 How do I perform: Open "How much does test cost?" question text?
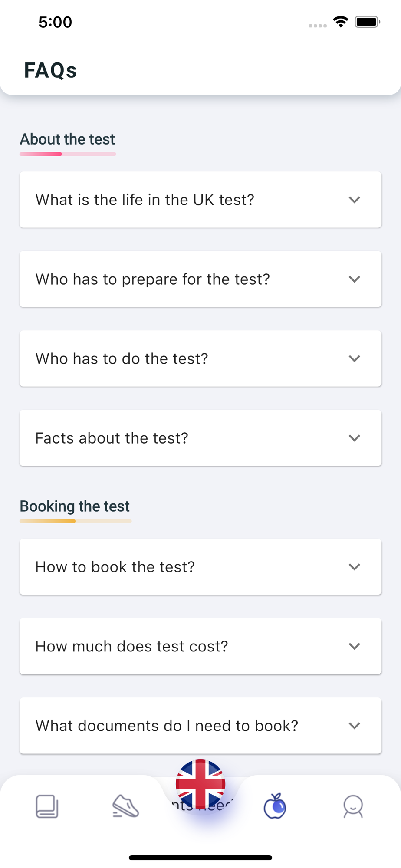coord(131,646)
